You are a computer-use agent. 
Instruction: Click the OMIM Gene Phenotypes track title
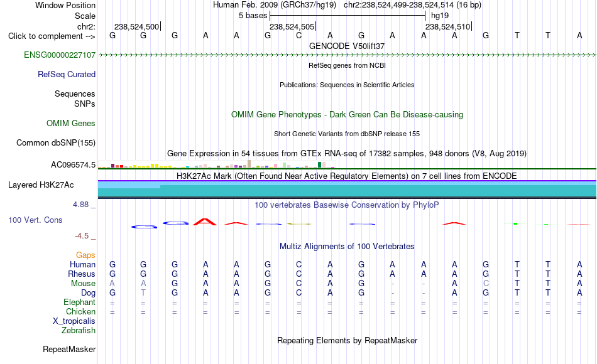(x=347, y=114)
